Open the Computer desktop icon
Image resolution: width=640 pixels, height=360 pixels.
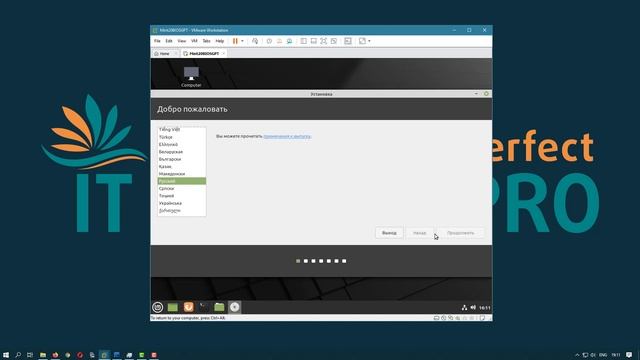tap(191, 76)
